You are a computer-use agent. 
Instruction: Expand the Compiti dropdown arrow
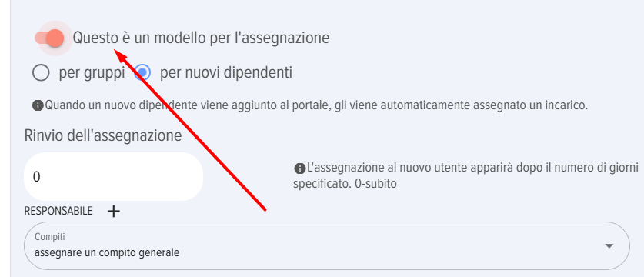[609, 245]
